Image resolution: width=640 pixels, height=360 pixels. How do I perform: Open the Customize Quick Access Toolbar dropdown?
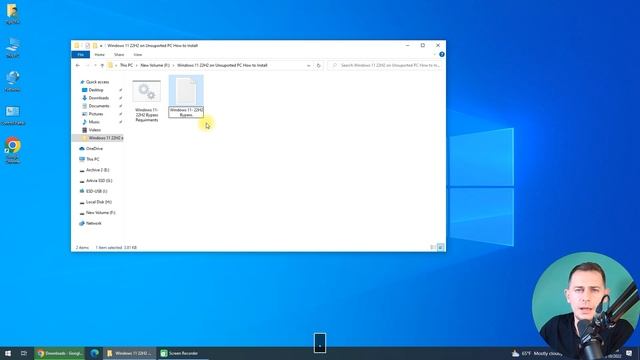(101, 46)
